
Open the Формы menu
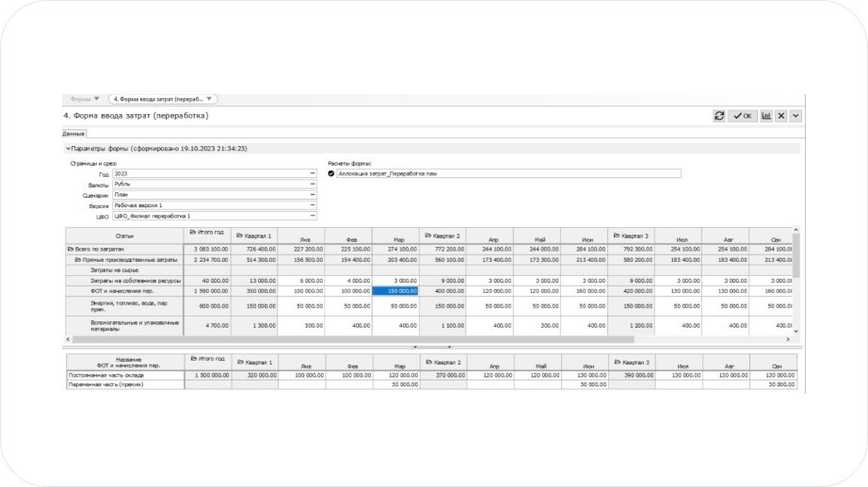[x=84, y=99]
